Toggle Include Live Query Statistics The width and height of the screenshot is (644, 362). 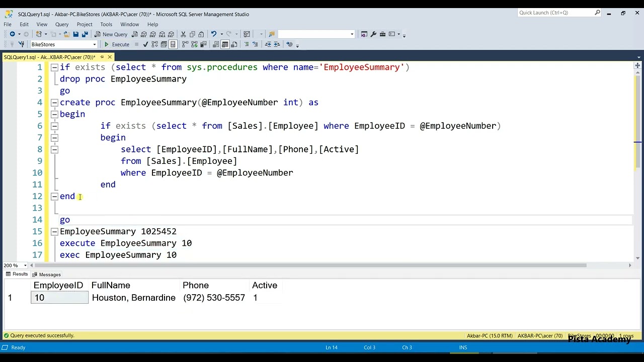194,44
